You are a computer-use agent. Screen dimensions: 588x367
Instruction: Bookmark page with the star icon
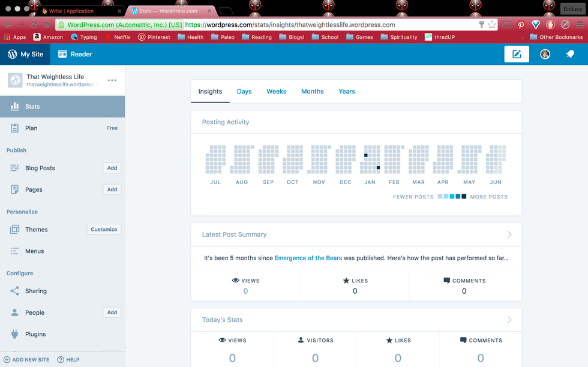pos(492,25)
